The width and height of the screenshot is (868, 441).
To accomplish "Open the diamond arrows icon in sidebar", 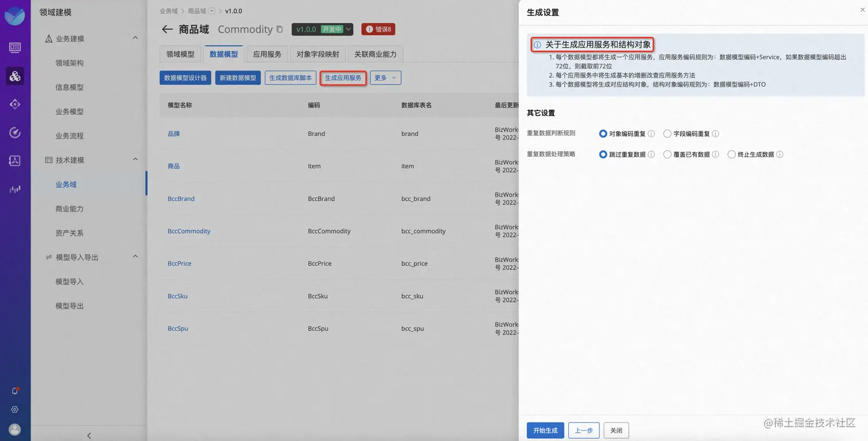I will pyautogui.click(x=15, y=104).
